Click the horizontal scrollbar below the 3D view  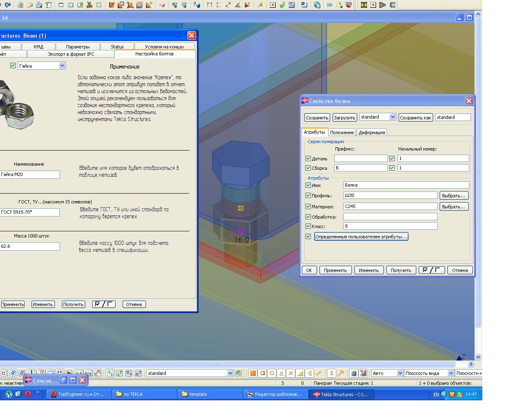(x=215, y=364)
